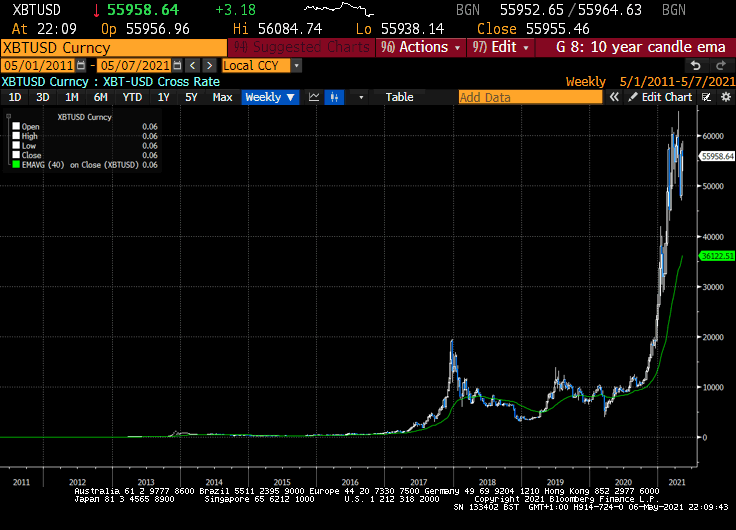
Task: Click the Table view button
Action: click(x=399, y=97)
